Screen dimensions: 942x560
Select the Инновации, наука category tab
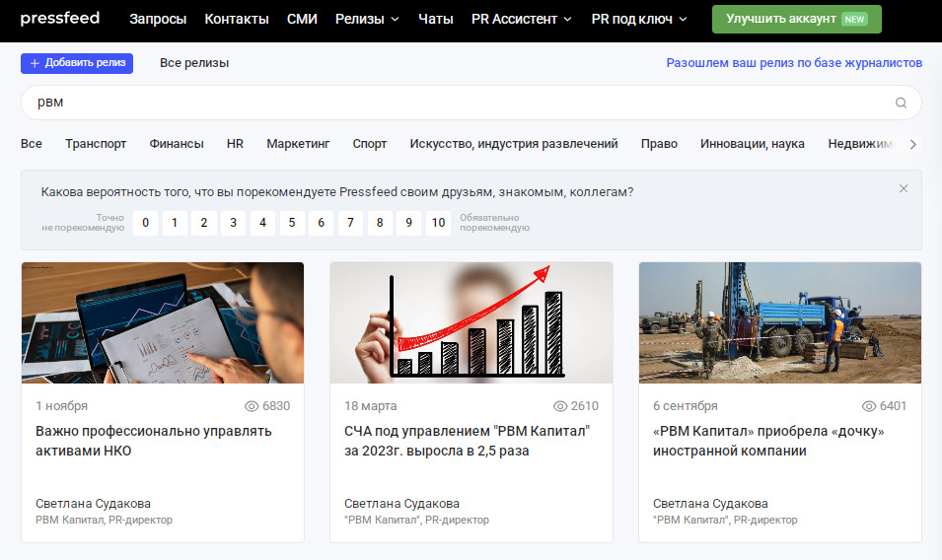click(x=753, y=144)
